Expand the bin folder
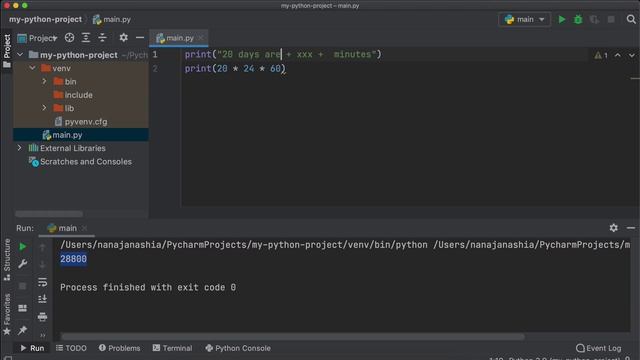The height and width of the screenshot is (360, 640). tap(44, 81)
